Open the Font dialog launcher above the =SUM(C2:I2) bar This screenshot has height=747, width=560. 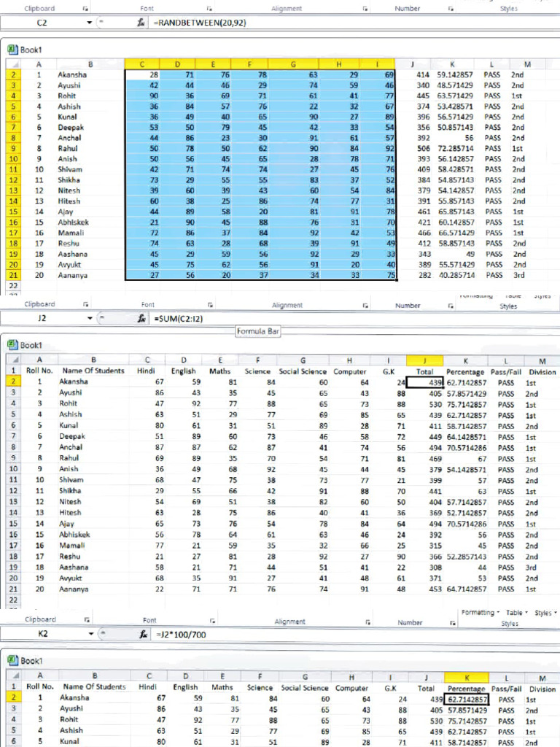[x=210, y=305]
